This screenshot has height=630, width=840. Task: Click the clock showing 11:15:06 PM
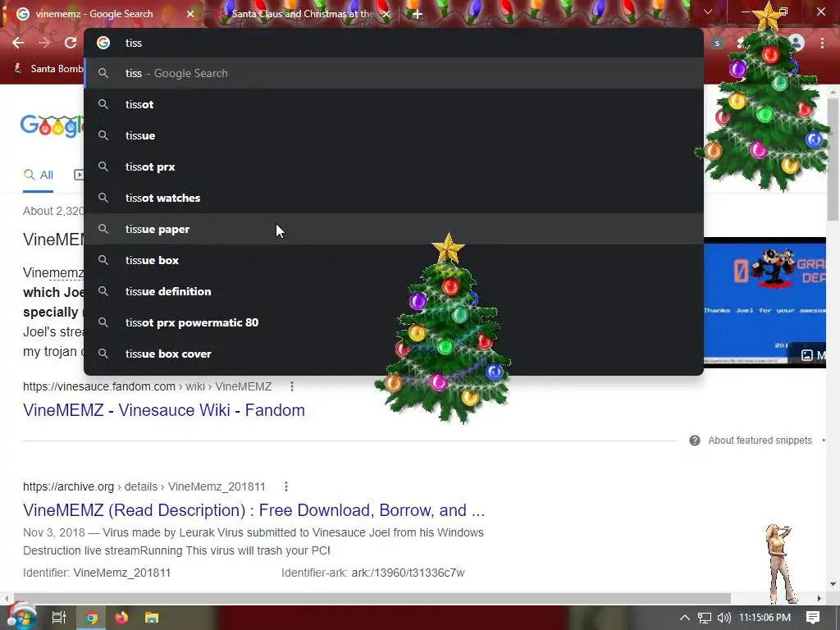pyautogui.click(x=765, y=618)
